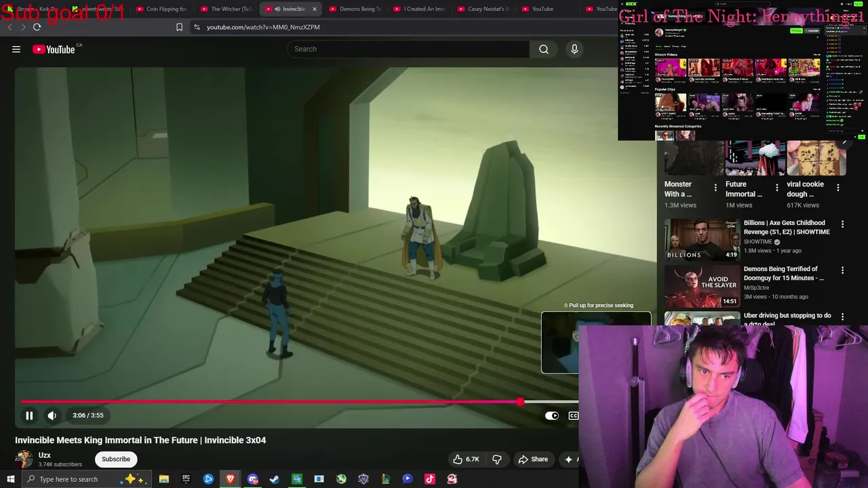Open the Avoid The Slayer video thumbnail
Viewport: 868px width, 488px height.
[702, 285]
